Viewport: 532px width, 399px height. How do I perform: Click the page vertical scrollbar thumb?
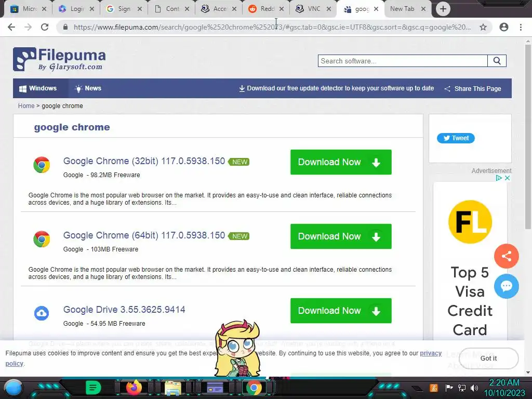click(x=528, y=136)
